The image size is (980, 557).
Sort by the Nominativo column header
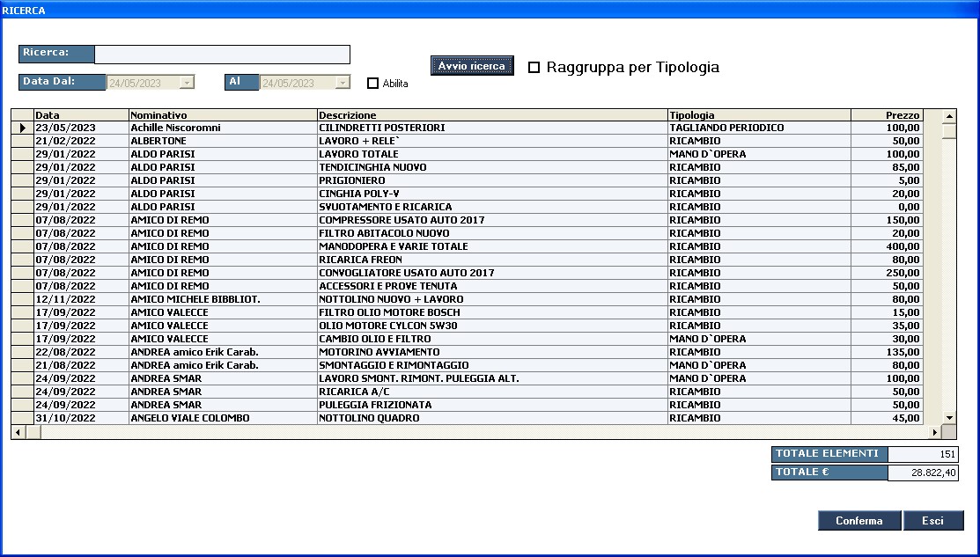222,115
